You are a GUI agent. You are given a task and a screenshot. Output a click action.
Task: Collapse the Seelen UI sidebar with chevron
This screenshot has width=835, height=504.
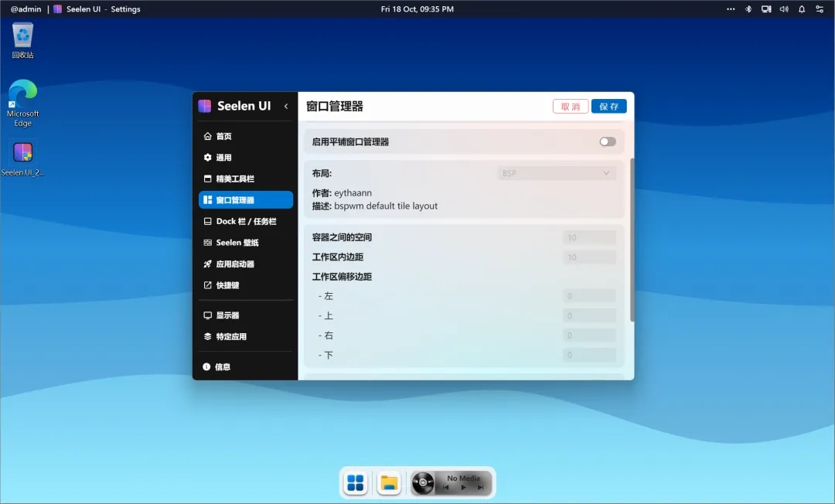coord(286,107)
